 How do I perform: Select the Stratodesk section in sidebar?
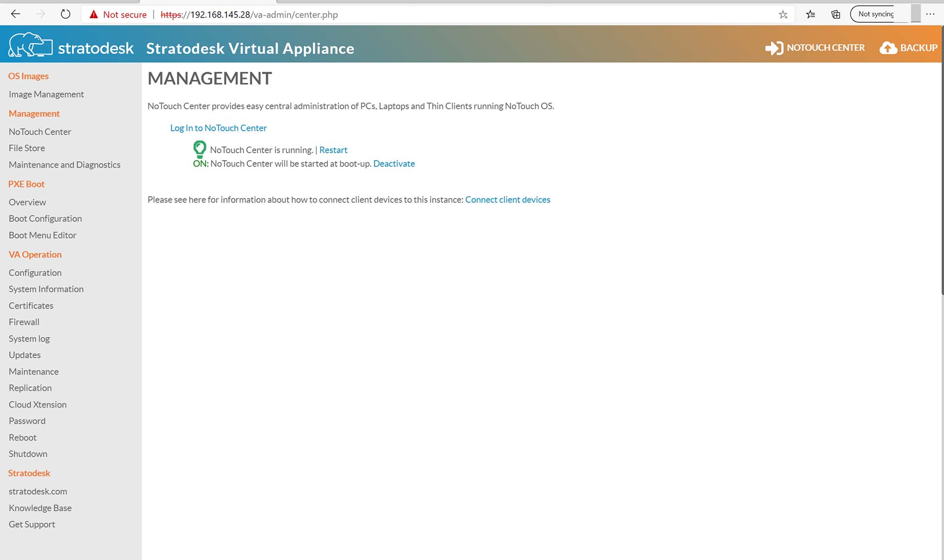[x=29, y=473]
